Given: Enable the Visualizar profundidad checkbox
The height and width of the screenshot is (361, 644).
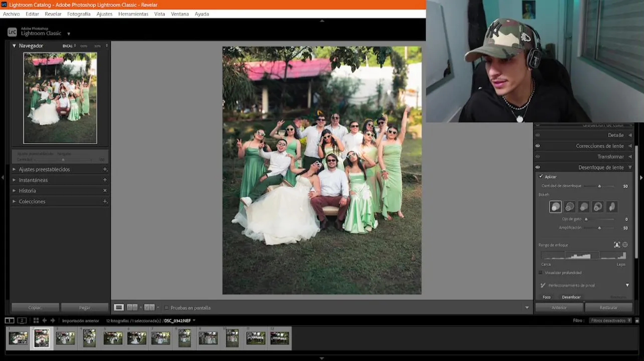Looking at the screenshot, I should coord(541,273).
